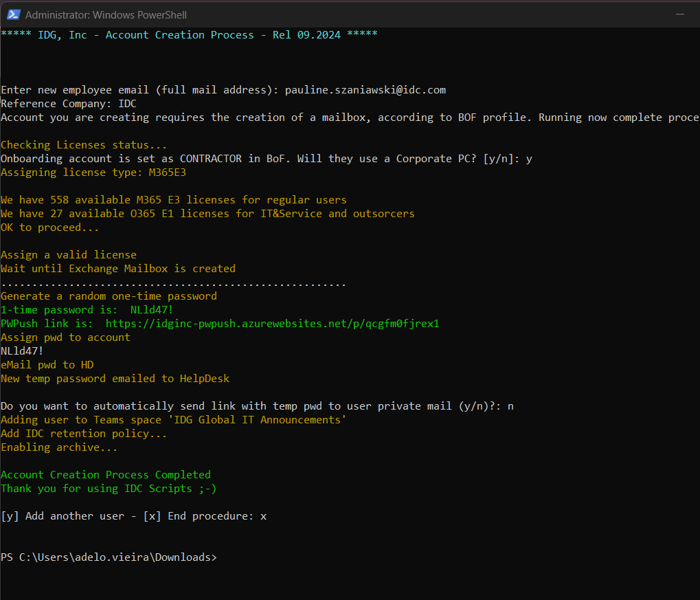Click the 'Administrator: Windows PowerShell' window title

click(x=106, y=14)
